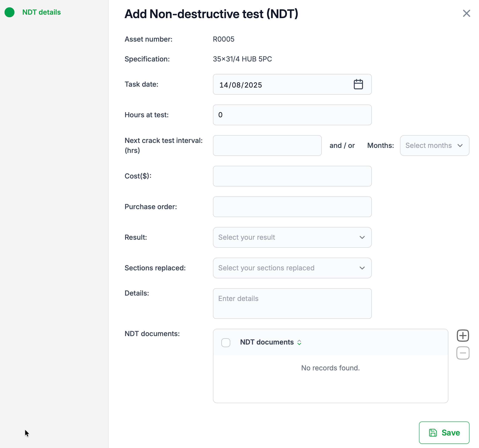Open the Sections replaced dropdown

292,268
